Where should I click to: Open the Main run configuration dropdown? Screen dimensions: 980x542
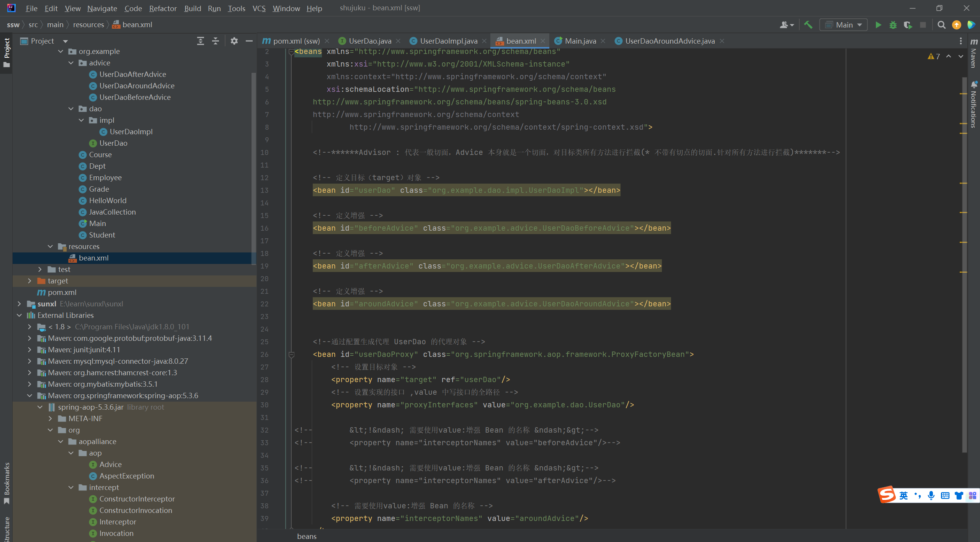pos(844,25)
